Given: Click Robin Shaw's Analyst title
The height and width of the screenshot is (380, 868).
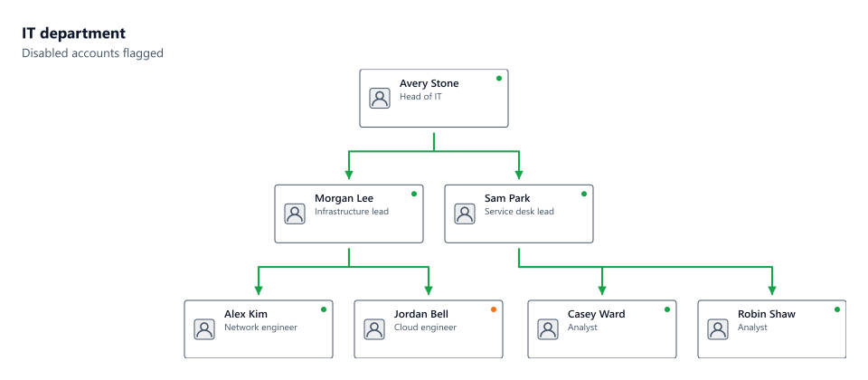Looking at the screenshot, I should 752,328.
